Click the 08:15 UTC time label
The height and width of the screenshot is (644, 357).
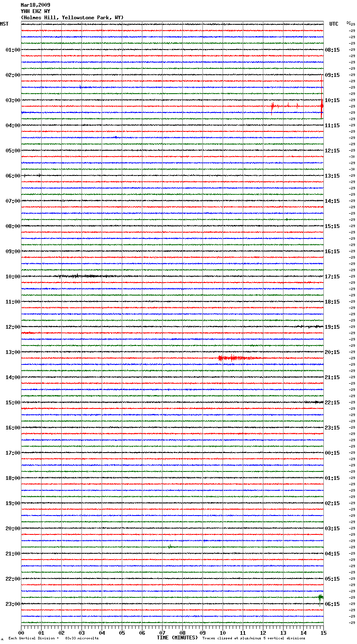click(x=332, y=50)
